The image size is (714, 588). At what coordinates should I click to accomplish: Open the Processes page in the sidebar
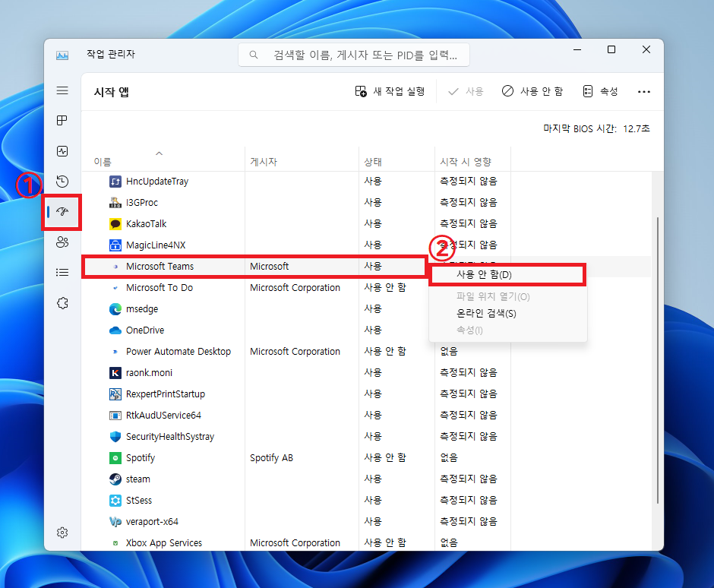pos(62,120)
